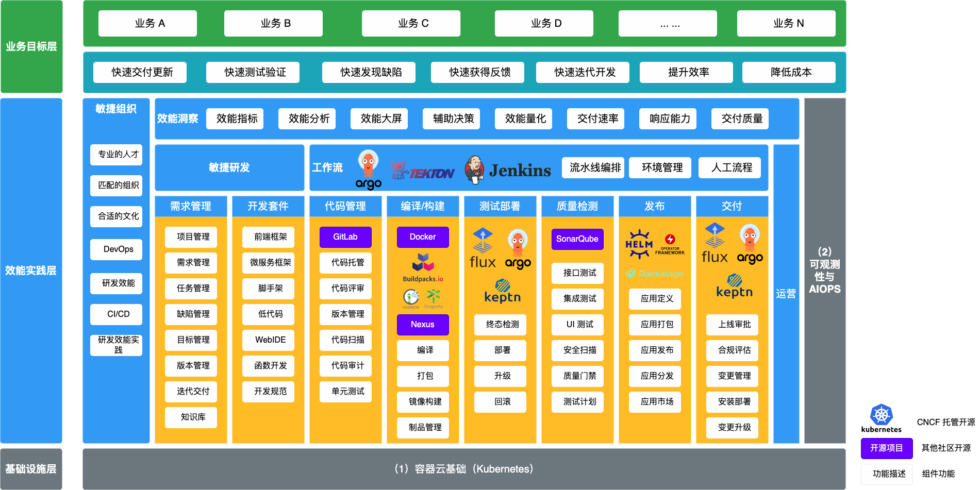Screen dimensions: 980x490
Task: Click the SonarQube box
Action: pos(577,239)
